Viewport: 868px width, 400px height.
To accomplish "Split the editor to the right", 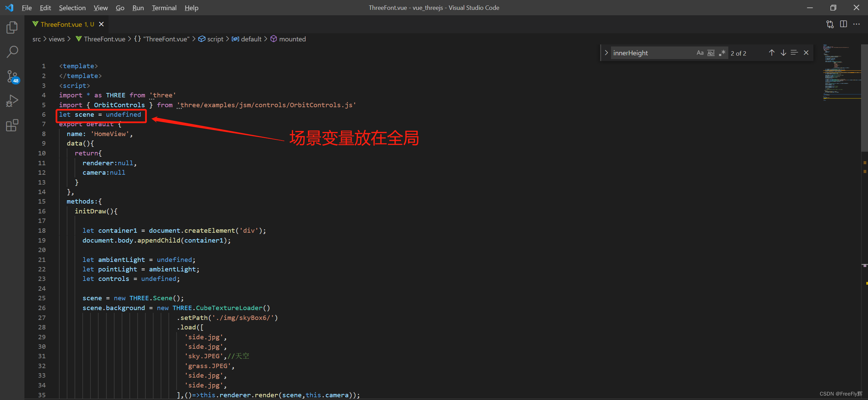I will [x=844, y=24].
